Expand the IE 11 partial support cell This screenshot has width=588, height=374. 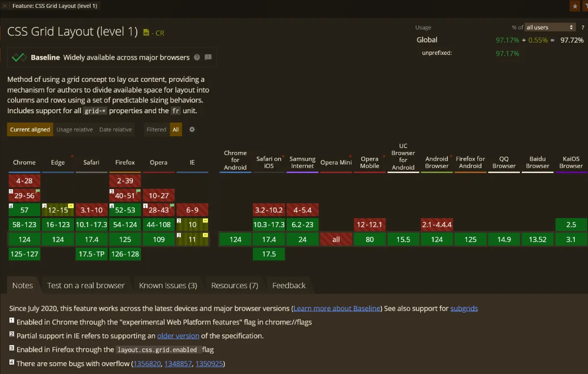pyautogui.click(x=192, y=239)
